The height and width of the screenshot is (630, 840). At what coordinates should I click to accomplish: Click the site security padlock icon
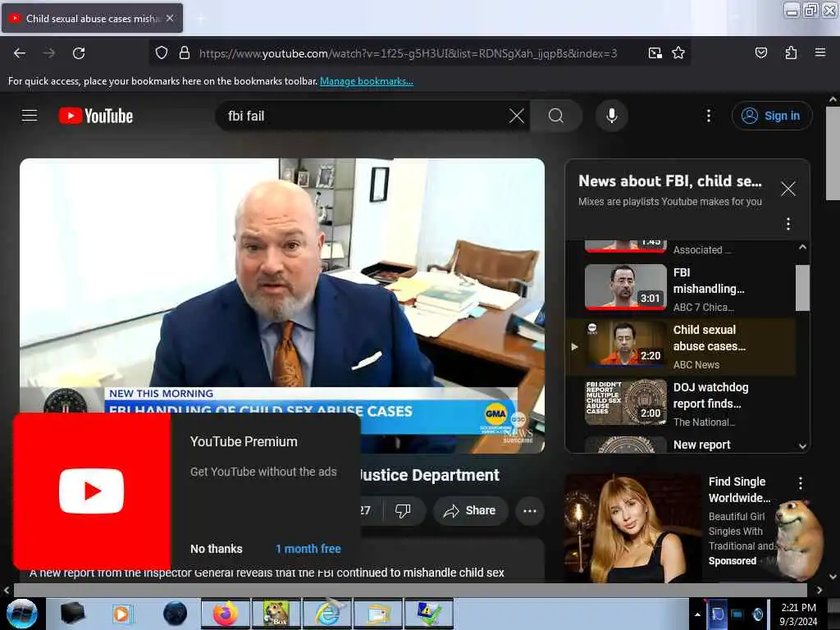tap(185, 53)
